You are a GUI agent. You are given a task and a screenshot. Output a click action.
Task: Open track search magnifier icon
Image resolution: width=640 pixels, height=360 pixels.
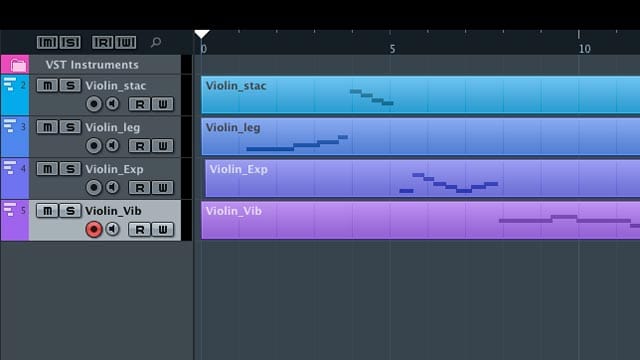(156, 42)
